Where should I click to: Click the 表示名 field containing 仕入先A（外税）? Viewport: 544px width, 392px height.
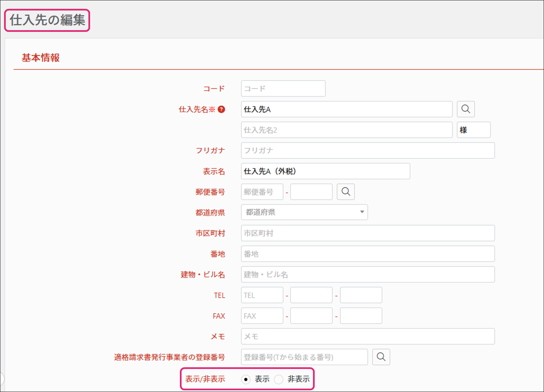tap(325, 171)
